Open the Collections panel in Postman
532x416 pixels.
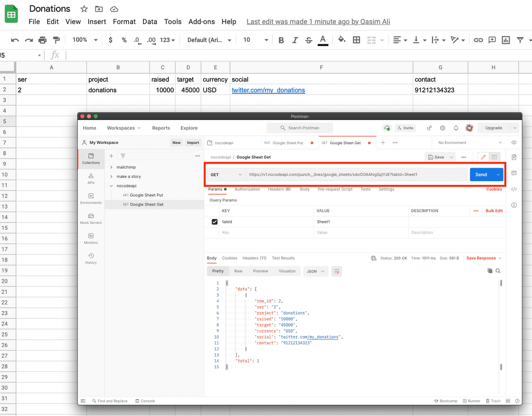91,159
